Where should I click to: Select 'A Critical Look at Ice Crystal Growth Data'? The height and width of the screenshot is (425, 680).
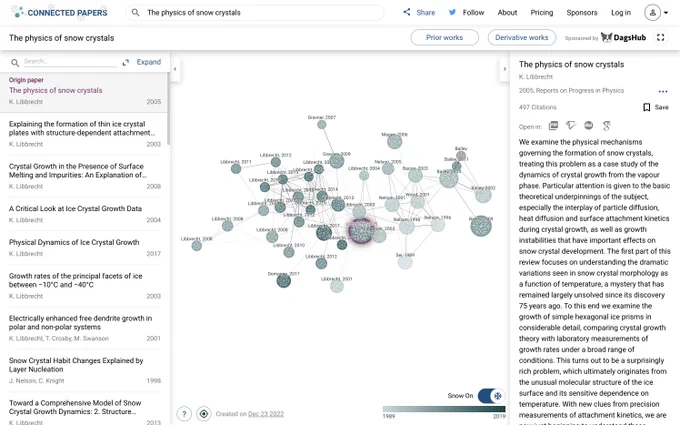(85, 214)
